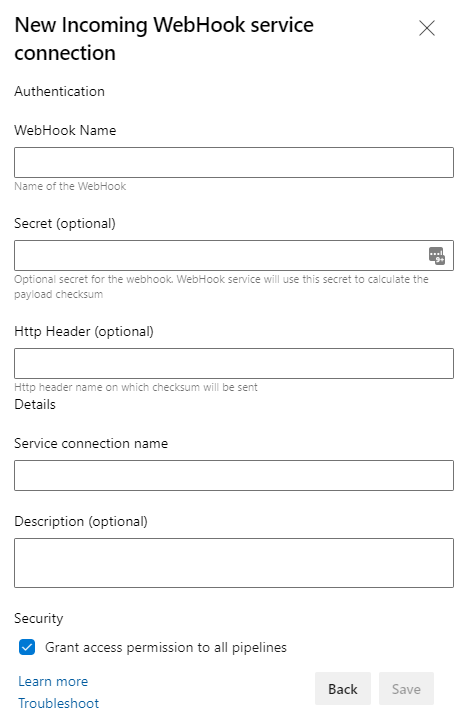
Task: Click the 'Name of the WebHook' hint text
Action: pos(70,186)
